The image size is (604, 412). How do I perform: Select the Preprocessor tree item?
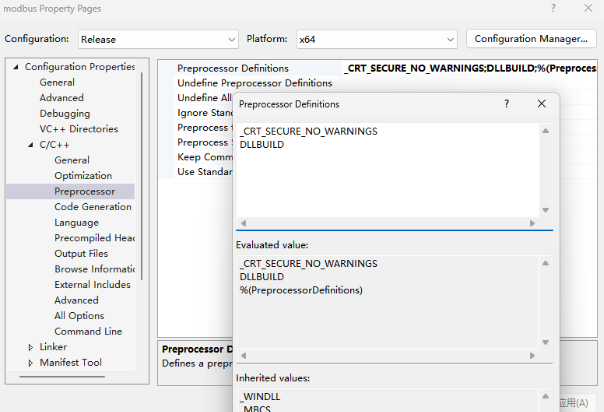point(85,191)
